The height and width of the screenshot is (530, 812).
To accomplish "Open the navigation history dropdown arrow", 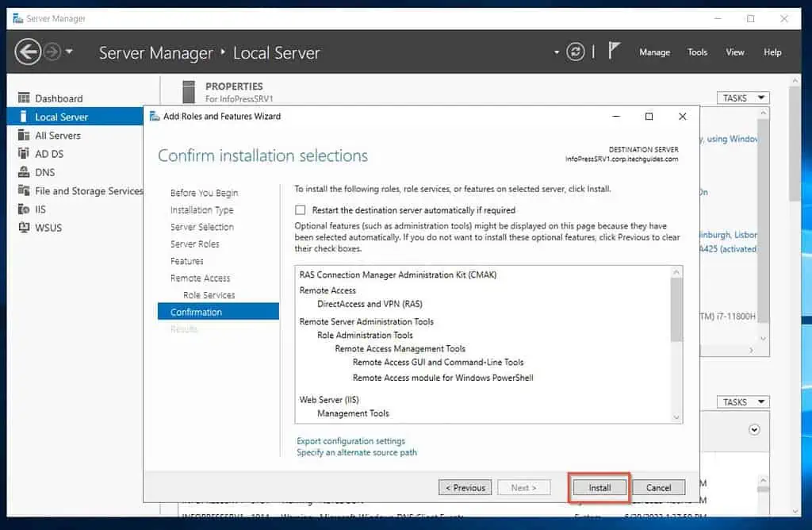I will [x=70, y=52].
